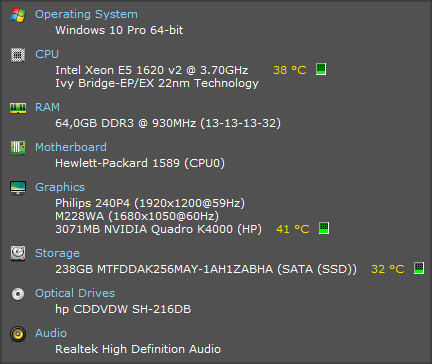Click the green CPU temperature status icon

point(321,69)
